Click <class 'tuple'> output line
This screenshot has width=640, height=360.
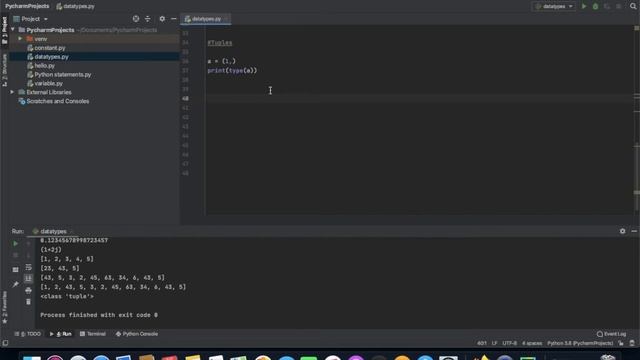[x=67, y=296]
